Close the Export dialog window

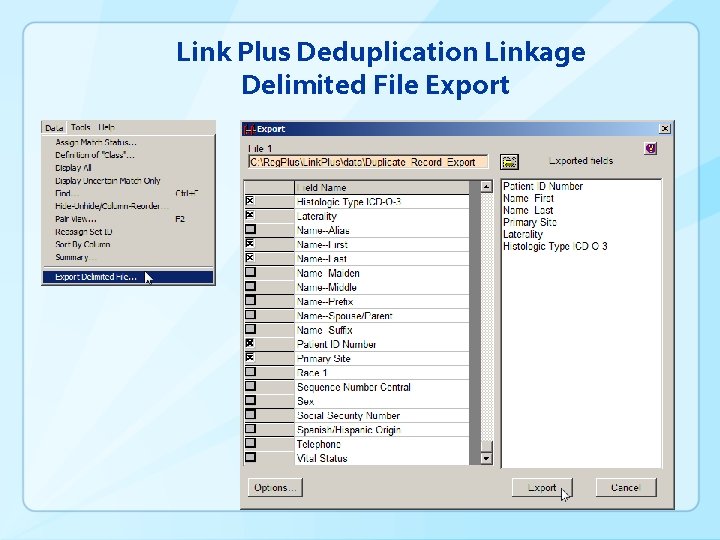664,129
